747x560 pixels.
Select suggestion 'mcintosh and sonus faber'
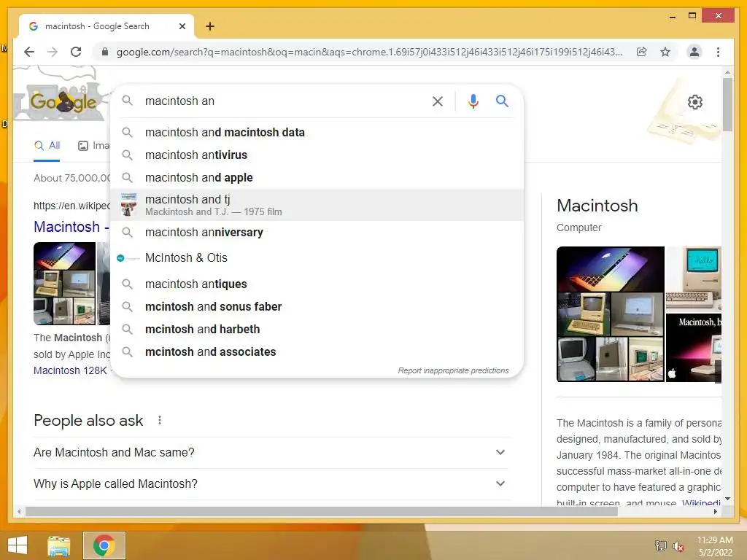tap(317, 307)
